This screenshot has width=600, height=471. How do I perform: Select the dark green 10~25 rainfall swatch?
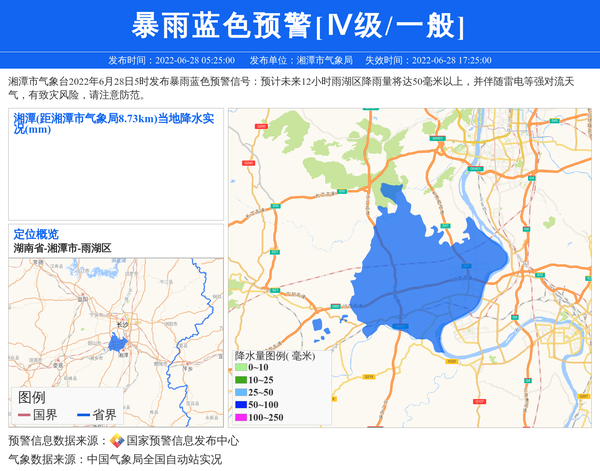pyautogui.click(x=241, y=381)
